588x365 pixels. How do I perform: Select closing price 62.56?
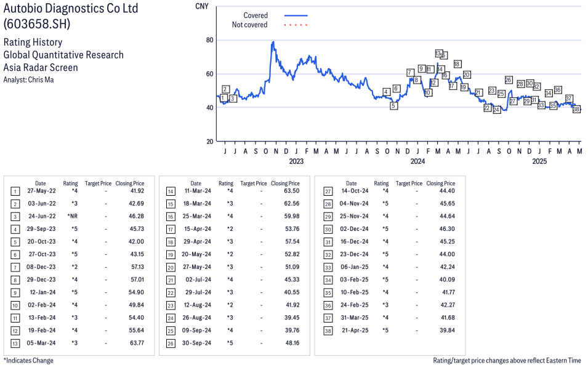pyautogui.click(x=292, y=204)
